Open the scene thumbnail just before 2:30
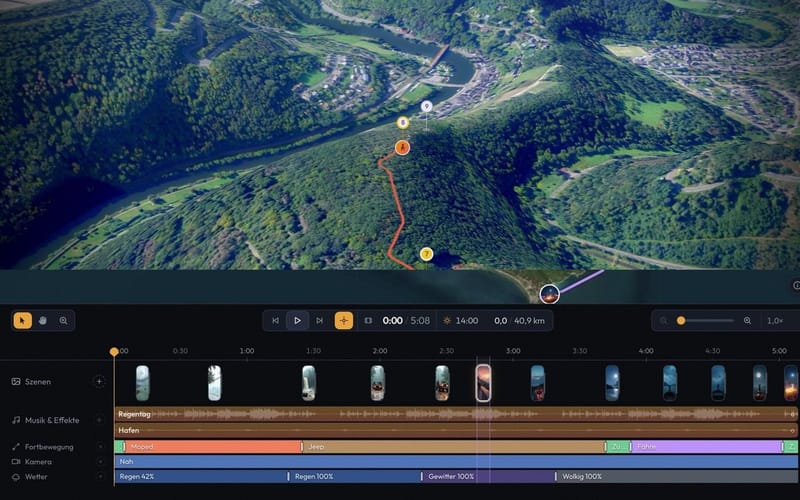Screen dimensions: 800x500 (442, 383)
